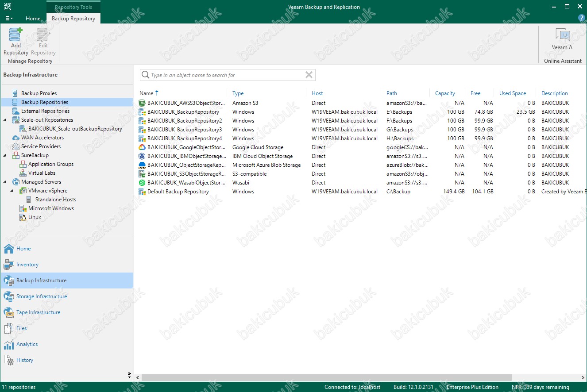Select Linux managed servers
The image size is (587, 392).
35,217
